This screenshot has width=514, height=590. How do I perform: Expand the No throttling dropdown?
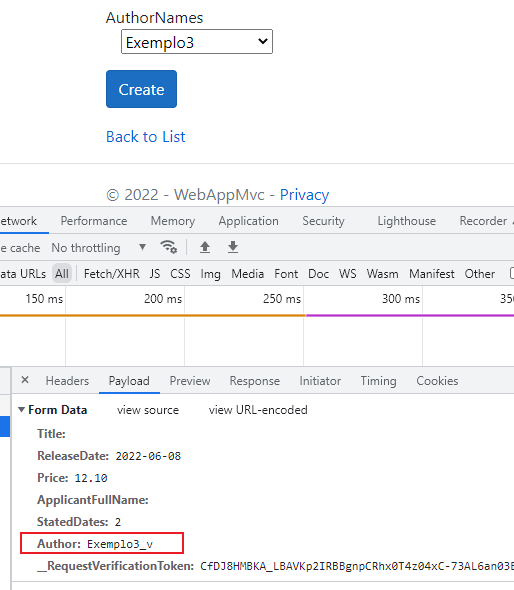tap(99, 248)
